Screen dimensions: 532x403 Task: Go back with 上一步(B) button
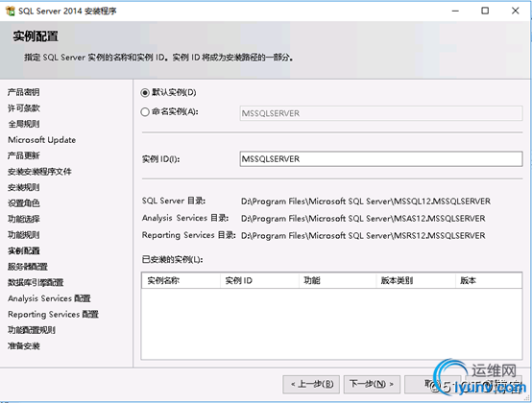click(311, 384)
